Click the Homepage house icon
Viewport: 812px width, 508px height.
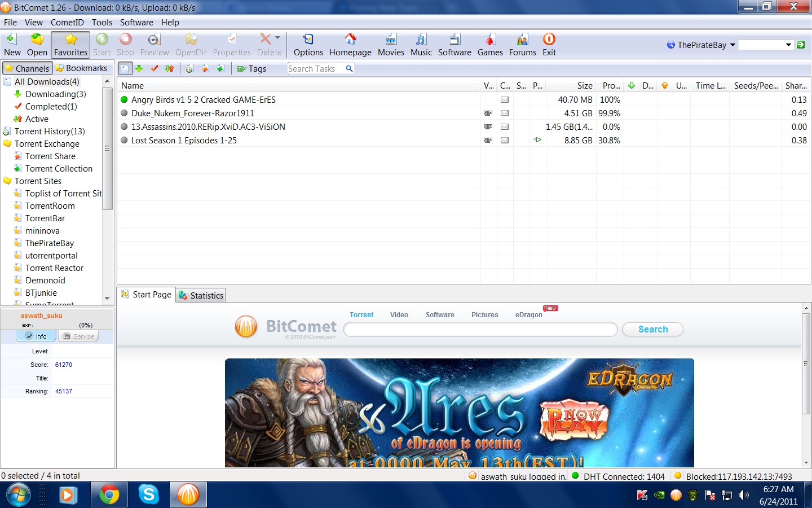click(350, 45)
